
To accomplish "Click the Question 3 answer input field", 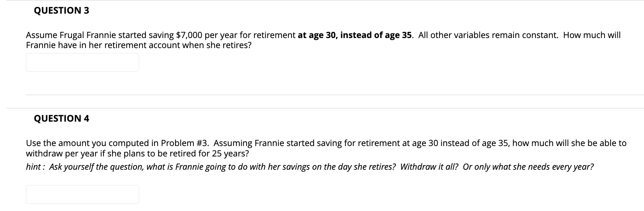I will (82, 62).
